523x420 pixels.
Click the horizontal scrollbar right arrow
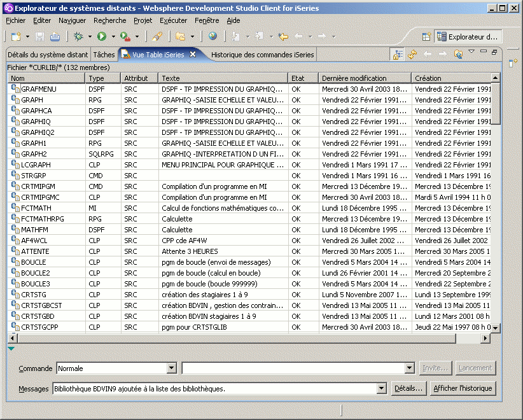point(485,339)
